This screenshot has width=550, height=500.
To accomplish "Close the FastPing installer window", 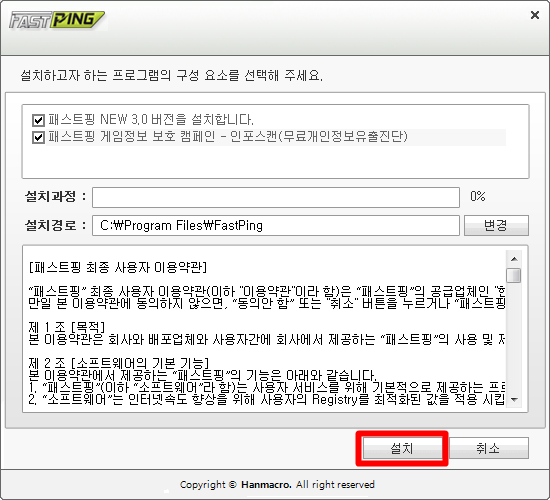I will coord(535,15).
